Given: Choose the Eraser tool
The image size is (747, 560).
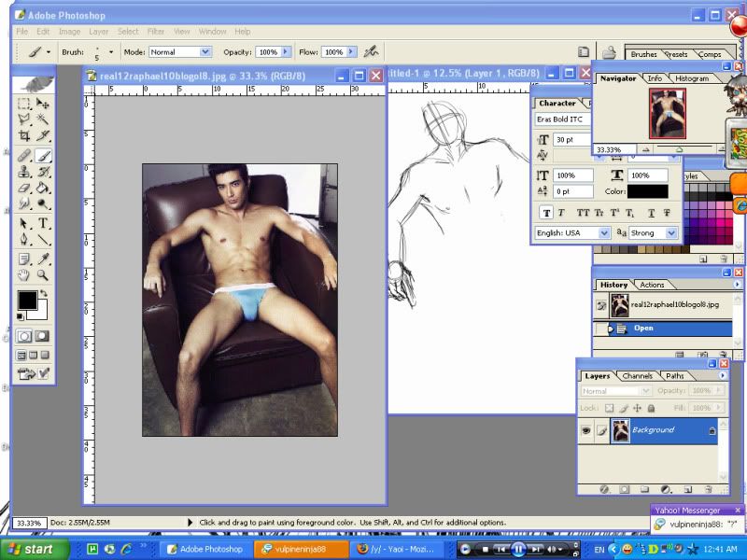Looking at the screenshot, I should (25, 189).
